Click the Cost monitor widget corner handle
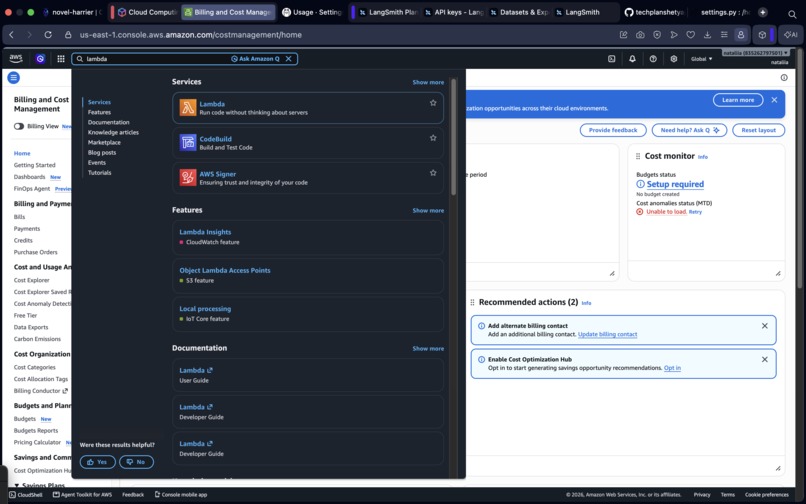The height and width of the screenshot is (504, 806). (x=778, y=274)
